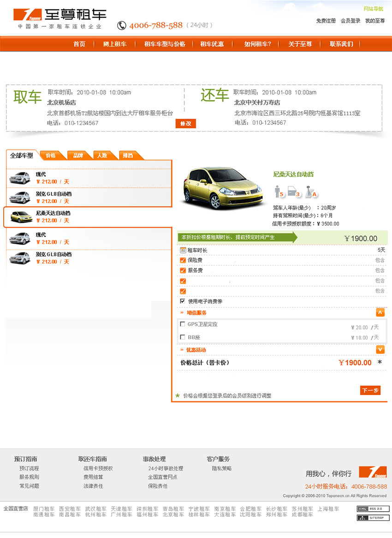Viewport: 392px width, 538px height.
Task: Open the 免费注册 link
Action: 326,21
